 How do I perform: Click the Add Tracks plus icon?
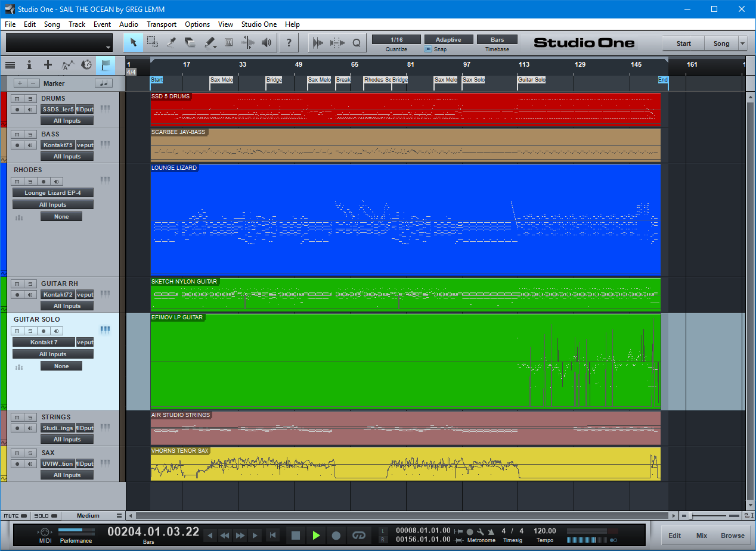(x=48, y=65)
